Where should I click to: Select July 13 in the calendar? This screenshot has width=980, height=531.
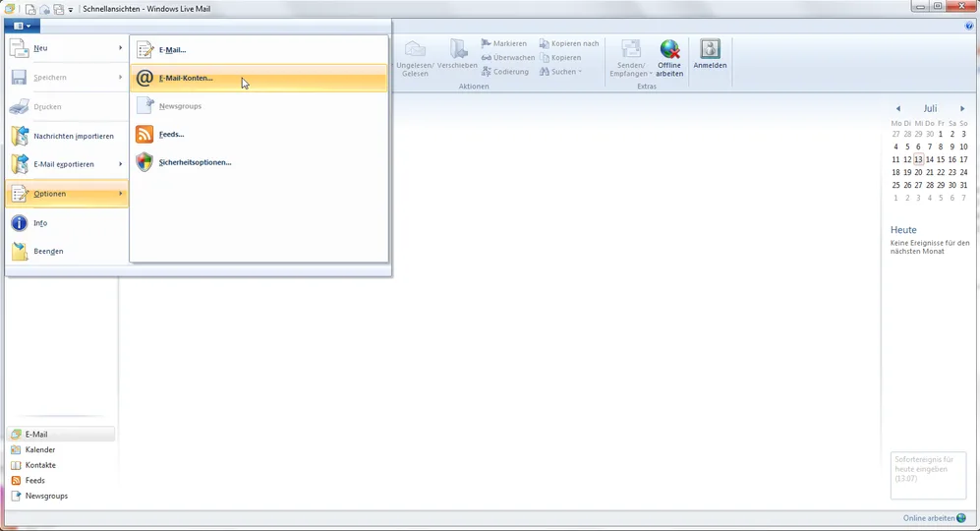(x=918, y=159)
